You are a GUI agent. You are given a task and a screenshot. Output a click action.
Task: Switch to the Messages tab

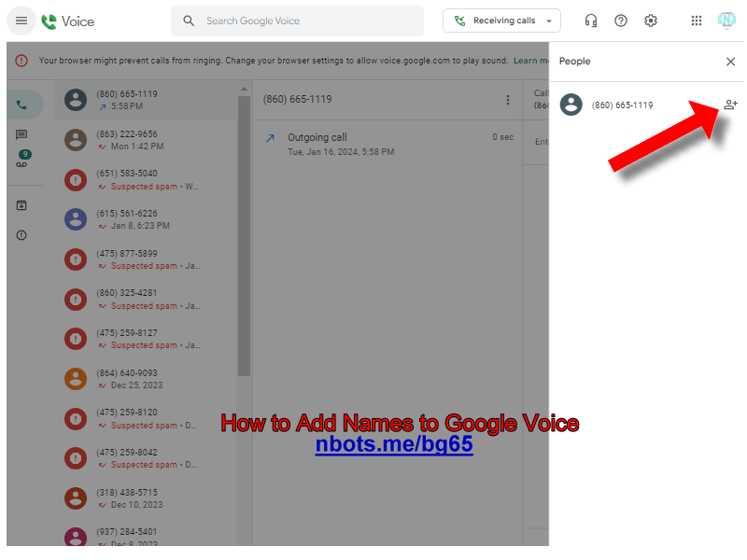click(x=21, y=134)
